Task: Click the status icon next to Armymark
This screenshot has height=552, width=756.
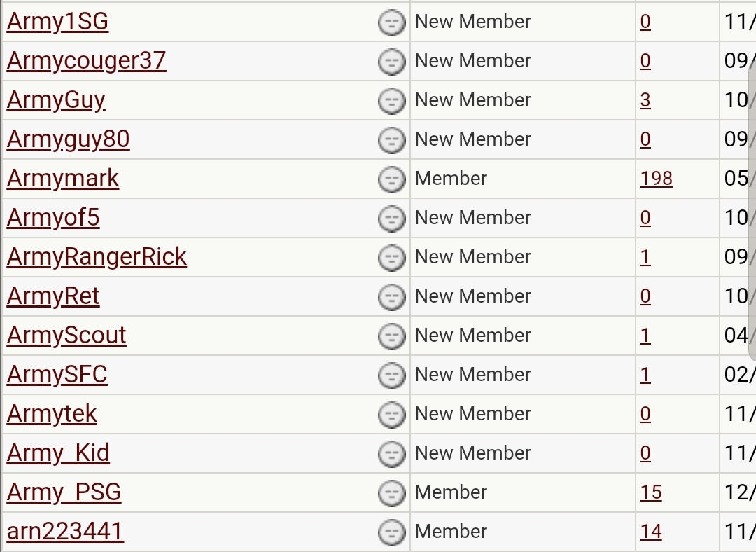Action: pyautogui.click(x=392, y=180)
